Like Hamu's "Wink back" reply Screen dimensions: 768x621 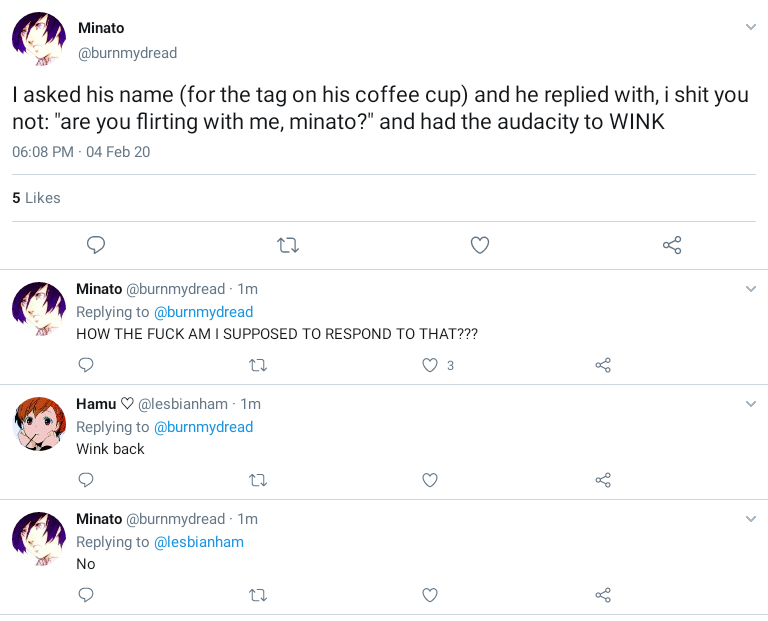430,480
